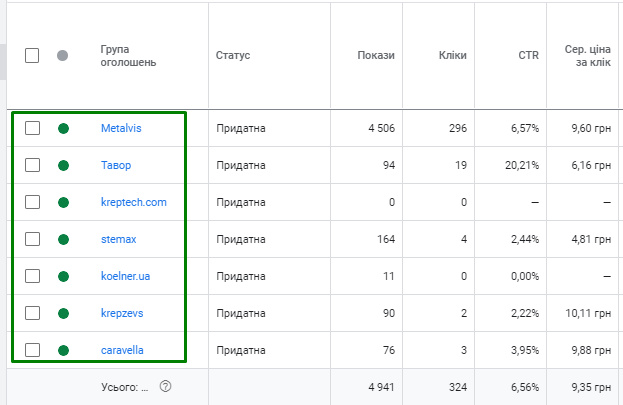This screenshot has height=405, width=623.
Task: Click the total 4 941 impressions value
Action: (x=381, y=387)
